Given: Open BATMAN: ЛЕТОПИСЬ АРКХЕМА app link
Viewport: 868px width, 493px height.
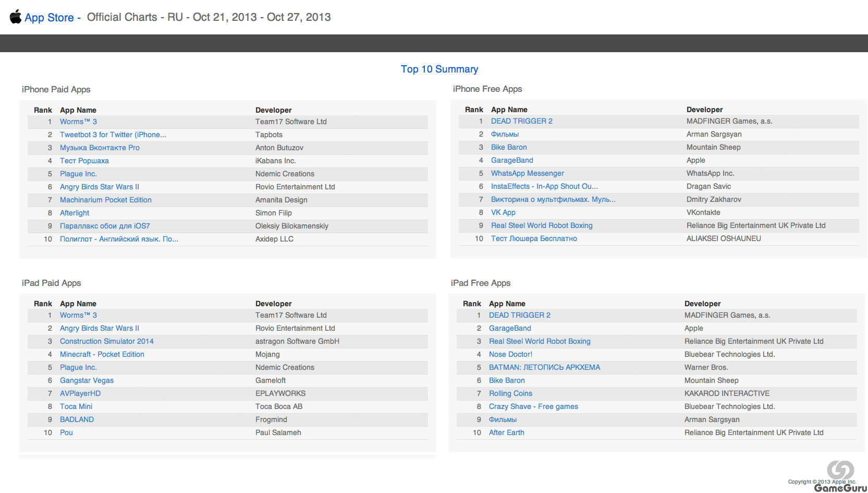Looking at the screenshot, I should pos(544,367).
